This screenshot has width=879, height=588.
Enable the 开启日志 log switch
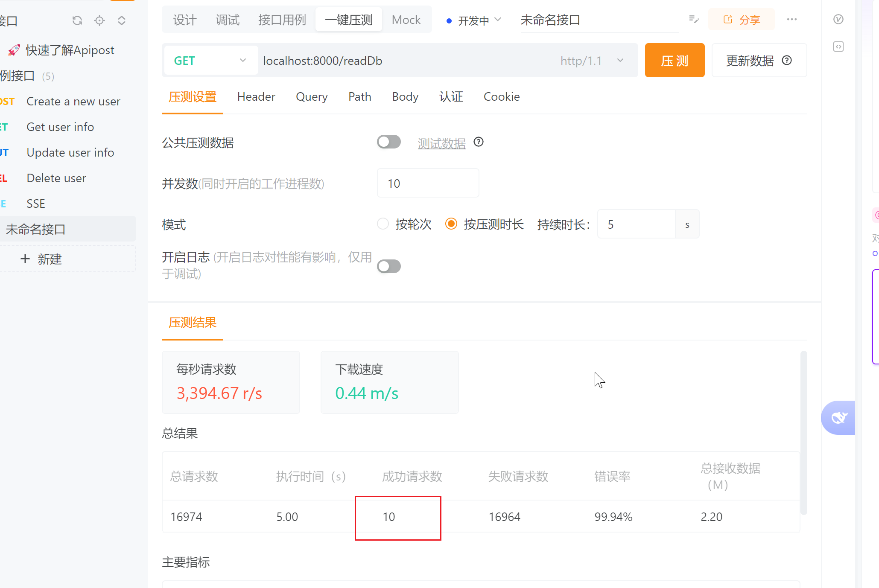pyautogui.click(x=388, y=266)
